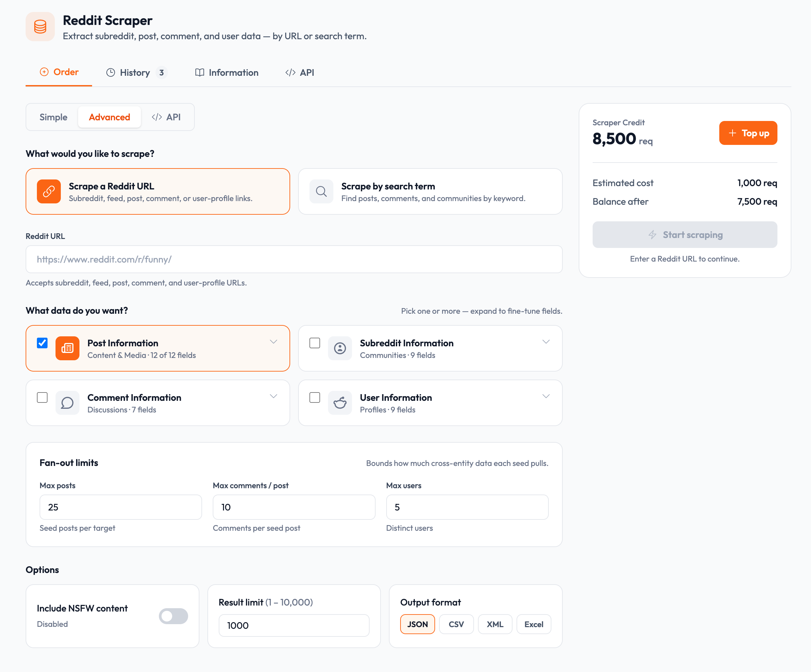The width and height of the screenshot is (811, 672).
Task: Click the Balance after value 7,500 req
Action: pos(757,202)
